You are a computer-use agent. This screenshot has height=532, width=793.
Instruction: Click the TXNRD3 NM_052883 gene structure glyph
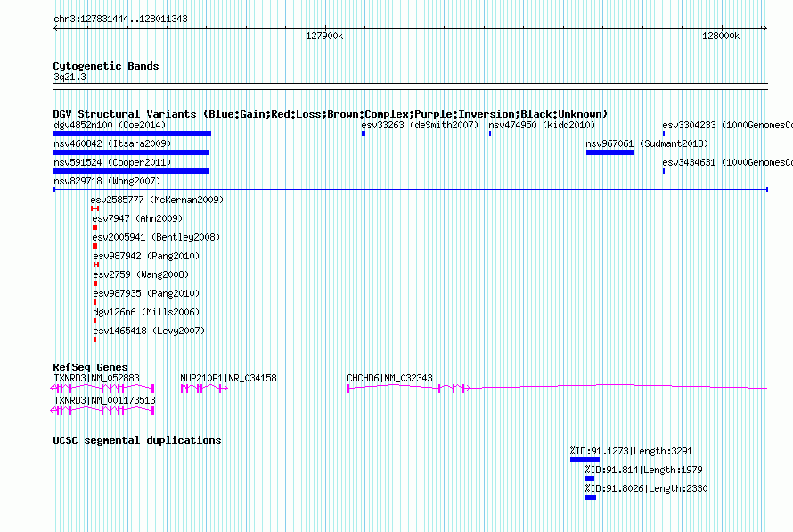[x=102, y=389]
